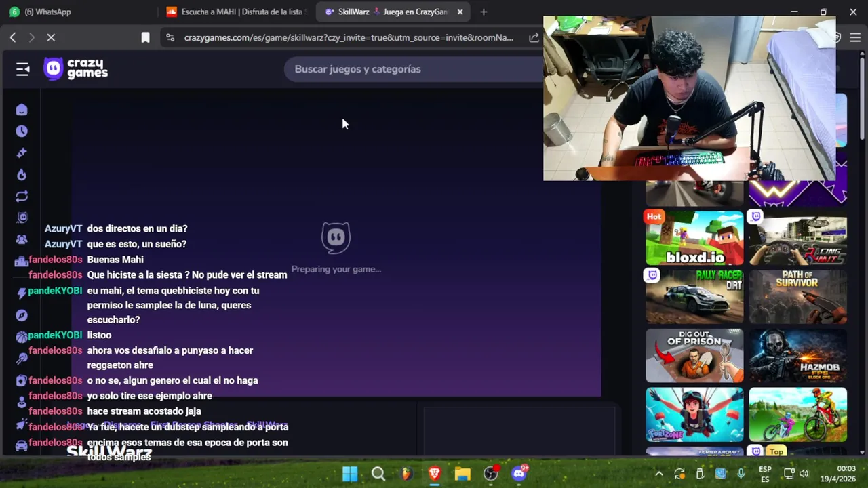Open Basketball category icon

(22, 337)
